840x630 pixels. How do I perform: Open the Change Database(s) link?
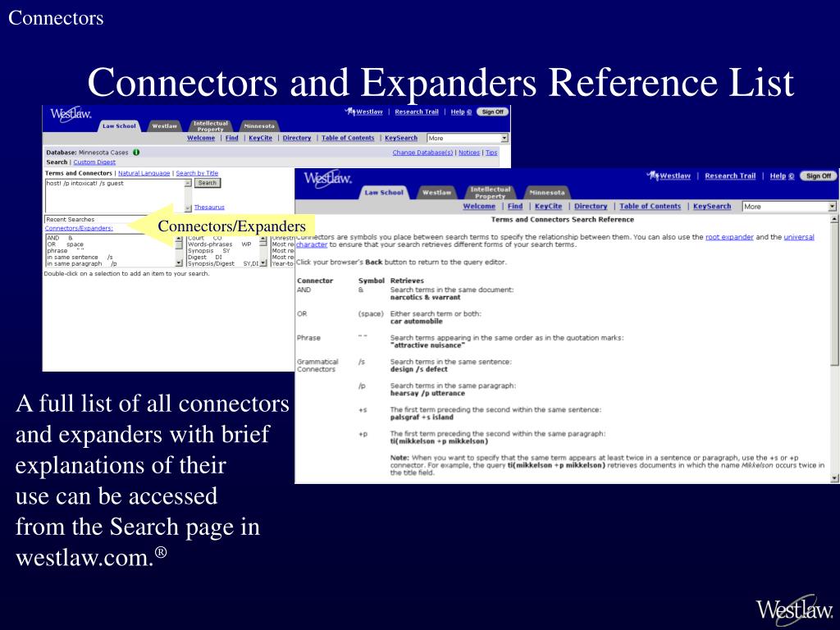422,153
